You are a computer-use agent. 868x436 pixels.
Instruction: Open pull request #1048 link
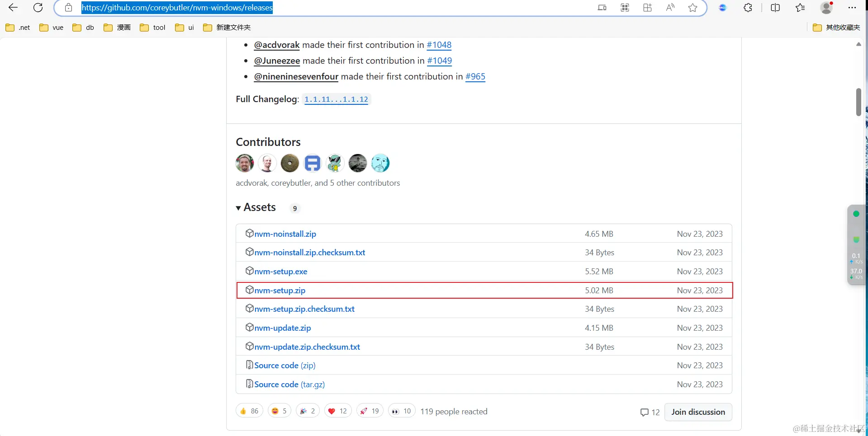click(x=439, y=45)
